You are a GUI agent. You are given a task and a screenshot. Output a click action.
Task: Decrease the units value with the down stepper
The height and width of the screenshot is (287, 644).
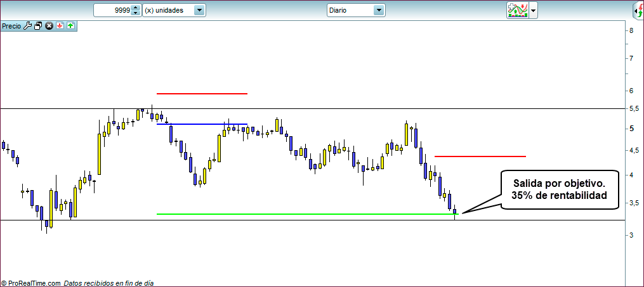click(135, 13)
